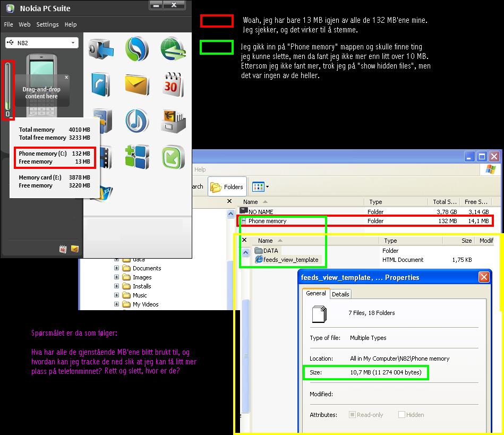This screenshot has height=435, width=504.
Task: Open the Calendar icon showing 30
Action: click(x=173, y=84)
